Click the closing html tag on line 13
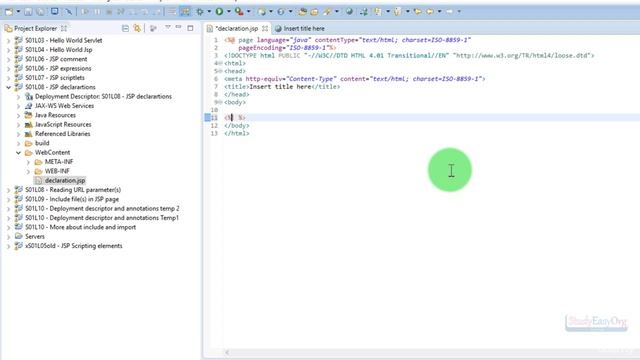640x360 pixels. (236, 133)
